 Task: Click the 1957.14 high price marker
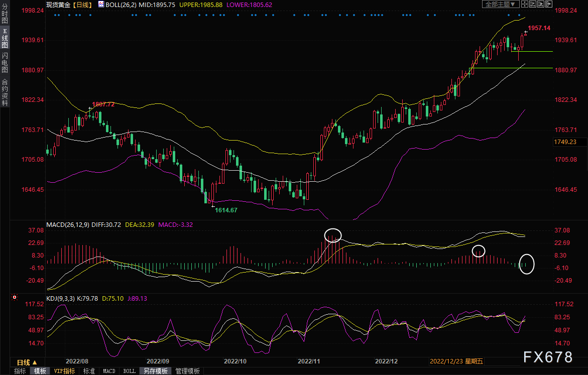tap(538, 28)
